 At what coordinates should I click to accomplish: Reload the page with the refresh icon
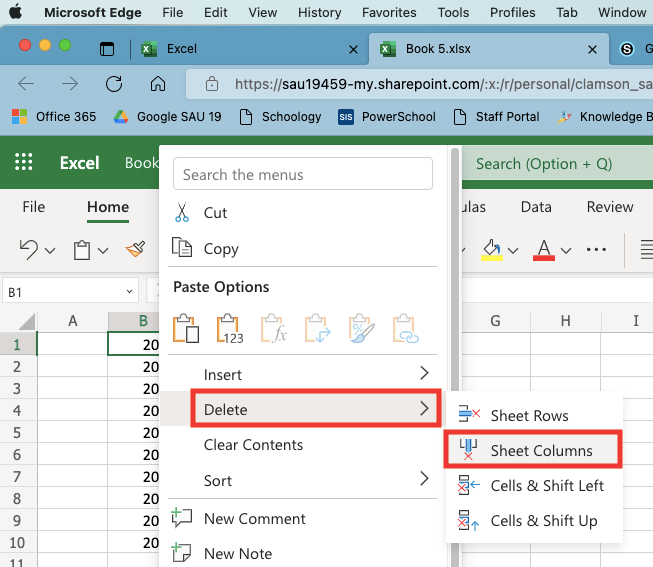[x=114, y=84]
